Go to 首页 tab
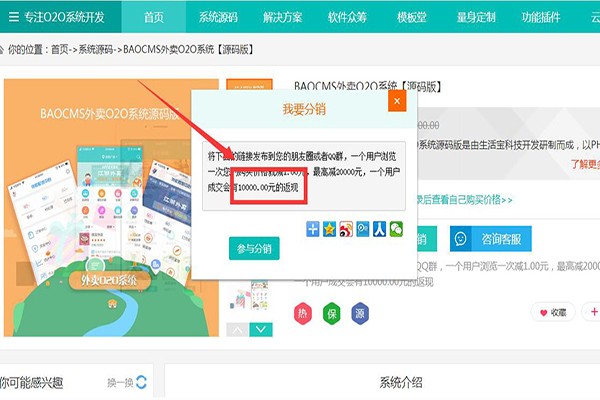Viewport: 600px width, 400px height. pos(153,17)
